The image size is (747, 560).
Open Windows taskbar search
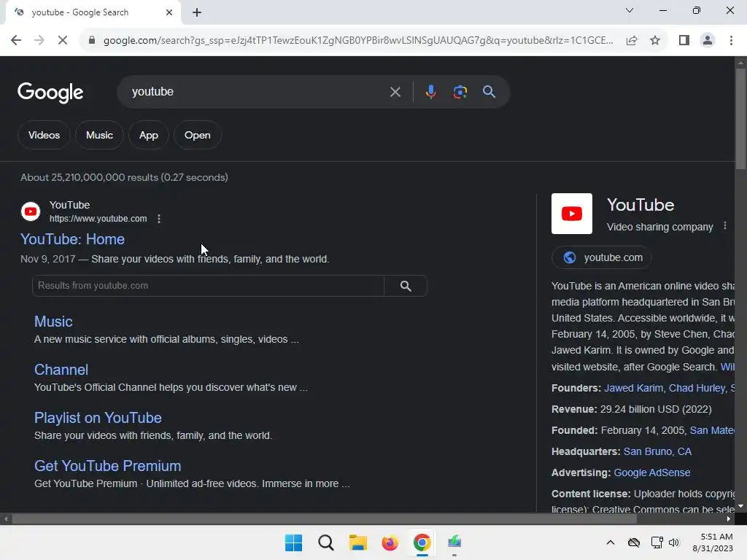coord(326,542)
